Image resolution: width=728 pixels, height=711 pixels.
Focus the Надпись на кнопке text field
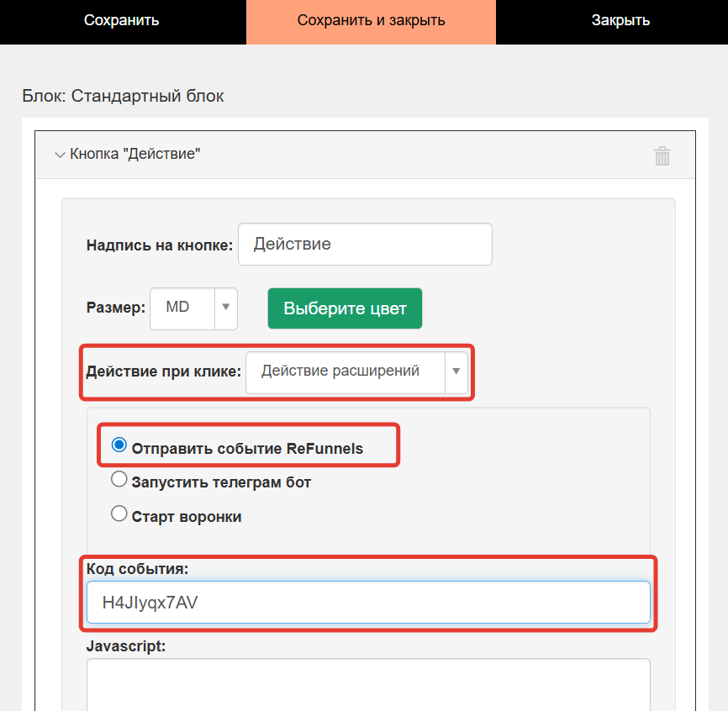pyautogui.click(x=365, y=245)
